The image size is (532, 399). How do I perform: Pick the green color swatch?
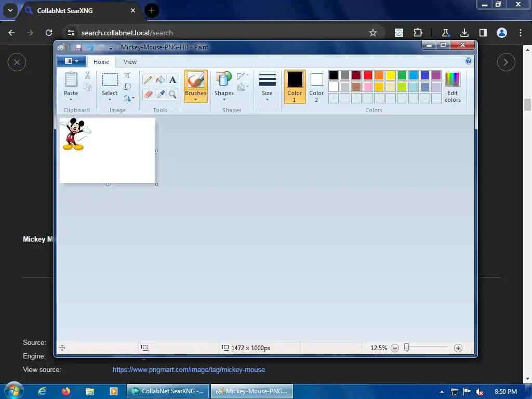point(402,75)
